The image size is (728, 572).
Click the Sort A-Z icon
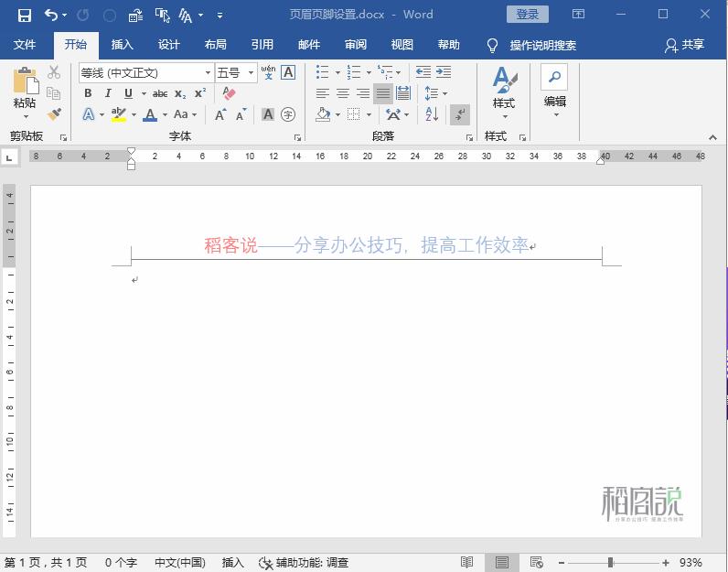coord(433,114)
